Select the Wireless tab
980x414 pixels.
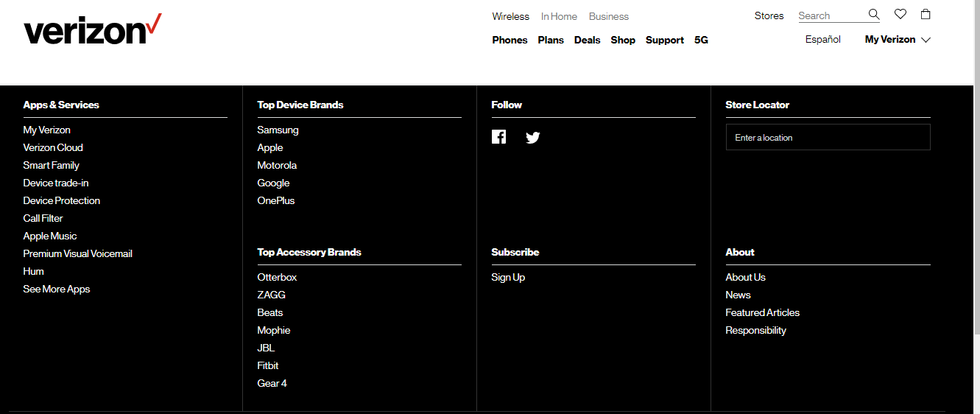510,16
